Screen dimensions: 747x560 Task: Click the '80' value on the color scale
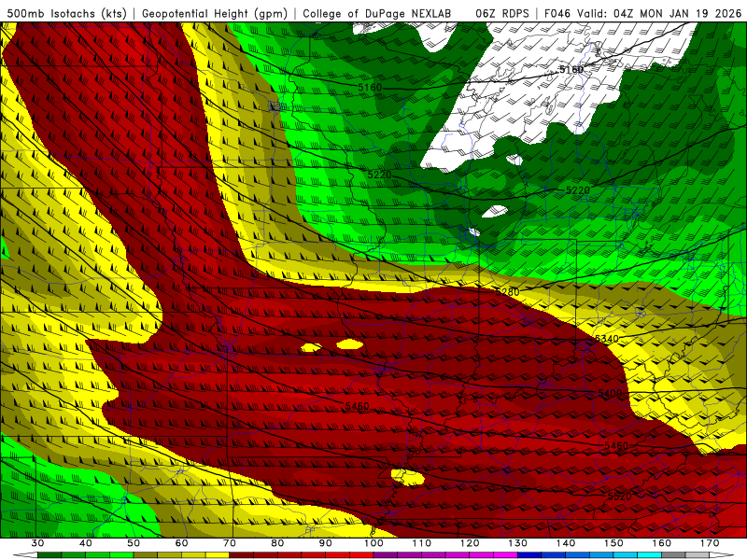click(x=277, y=543)
